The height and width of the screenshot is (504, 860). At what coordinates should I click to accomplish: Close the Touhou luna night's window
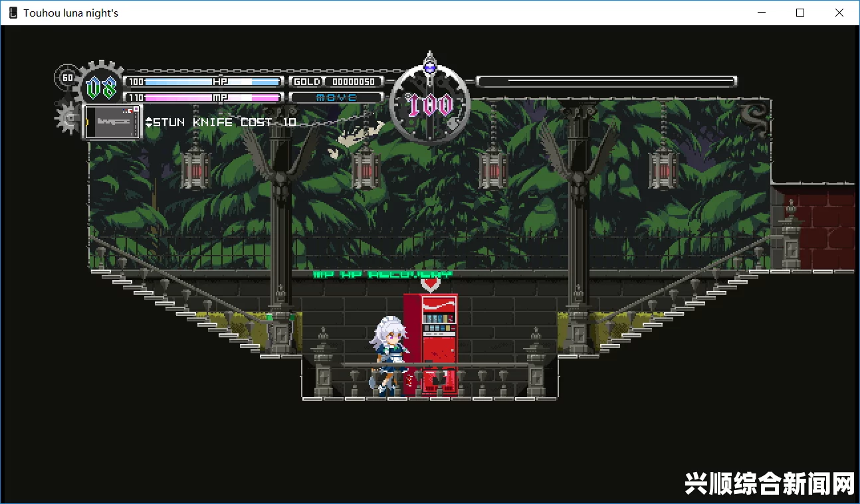[x=839, y=13]
